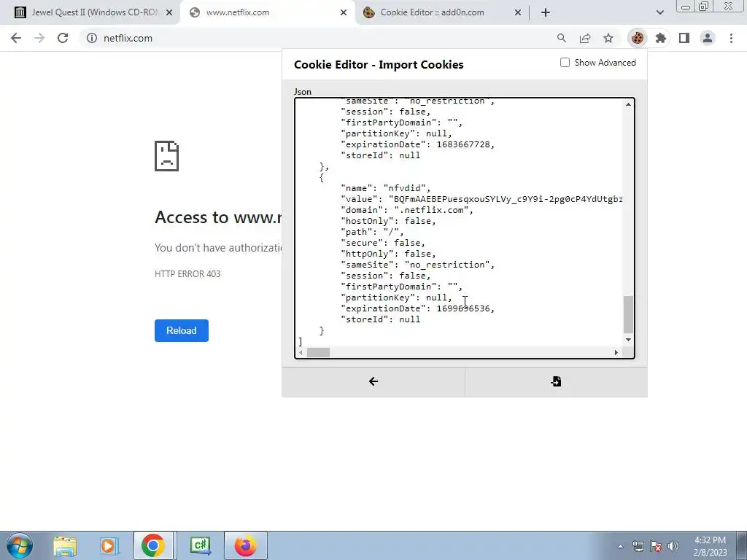Screen dimensions: 747x560
Task: Click the zoom magnifier icon in the address bar
Action: click(x=562, y=38)
